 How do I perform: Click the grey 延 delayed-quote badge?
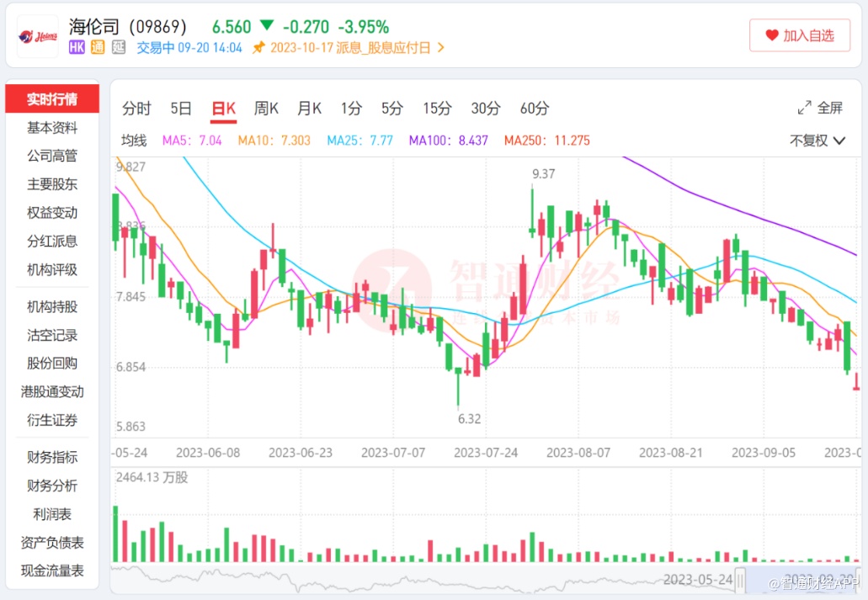pyautogui.click(x=119, y=48)
